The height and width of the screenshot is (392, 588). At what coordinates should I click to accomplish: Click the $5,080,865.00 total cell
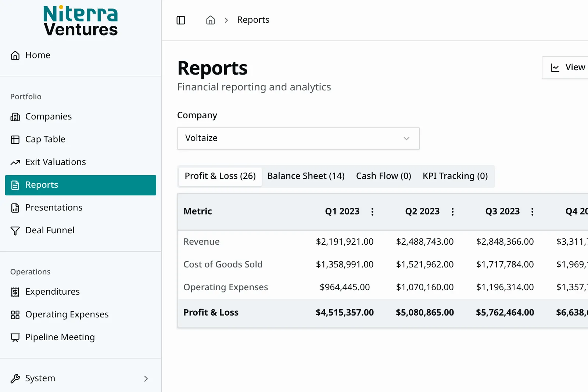click(425, 313)
